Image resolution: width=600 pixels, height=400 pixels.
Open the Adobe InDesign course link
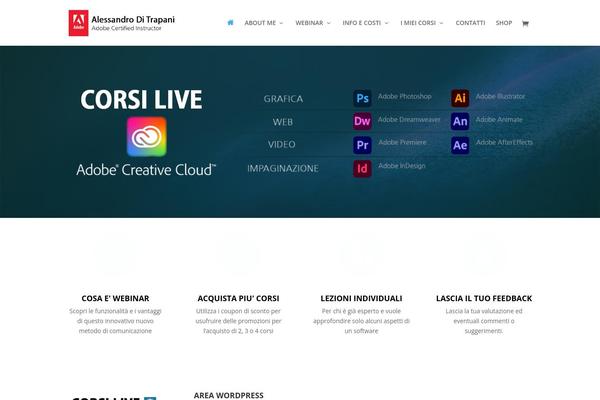(x=402, y=166)
